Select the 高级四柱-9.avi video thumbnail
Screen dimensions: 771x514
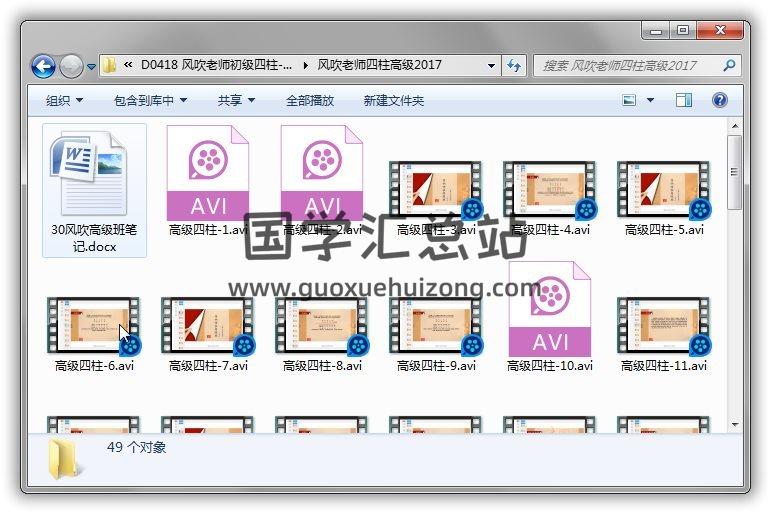(x=436, y=326)
